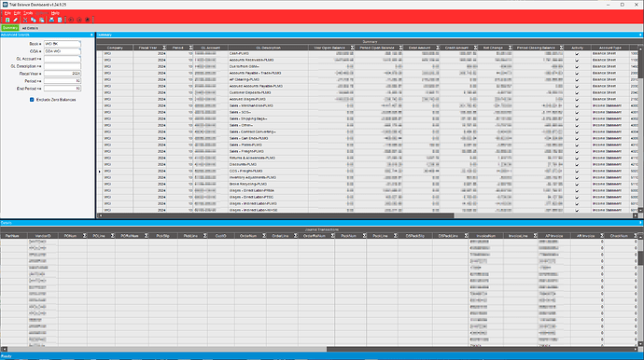Viewport: 644px width, 360px height.
Task: Click into the GL Description search field
Action: pos(63,66)
